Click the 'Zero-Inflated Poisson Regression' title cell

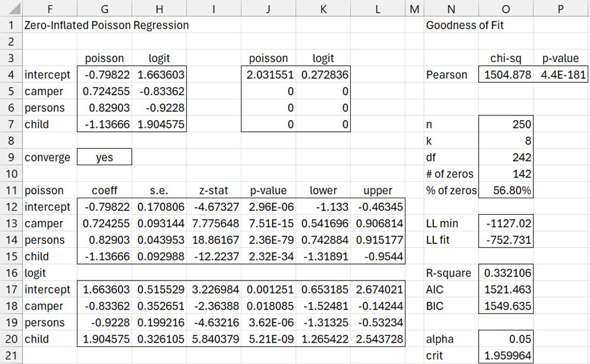[x=107, y=25]
